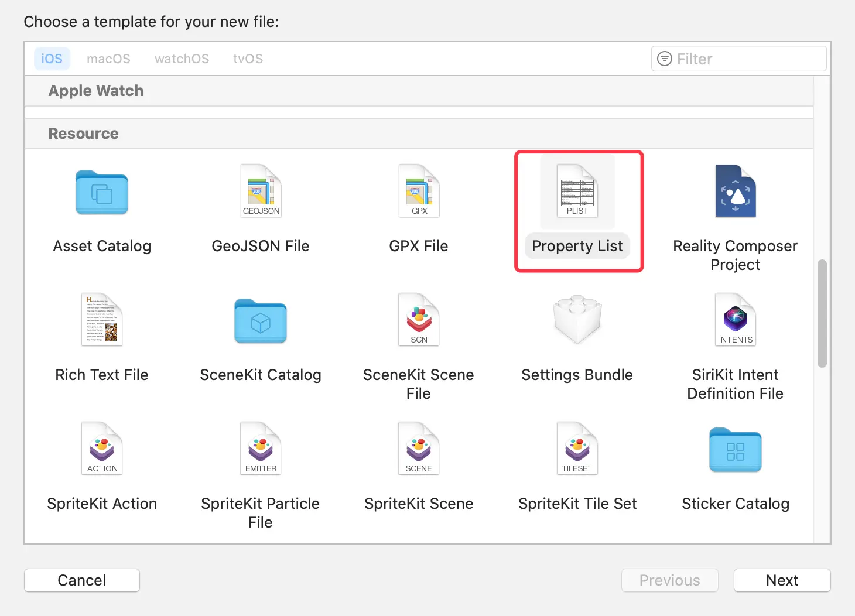Viewport: 855px width, 616px height.
Task: Click the Rich Text File label
Action: [102, 375]
